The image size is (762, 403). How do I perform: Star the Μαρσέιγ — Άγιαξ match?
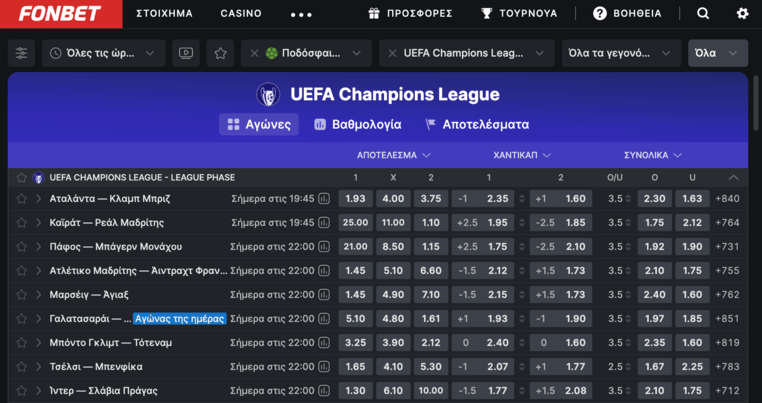tap(21, 294)
